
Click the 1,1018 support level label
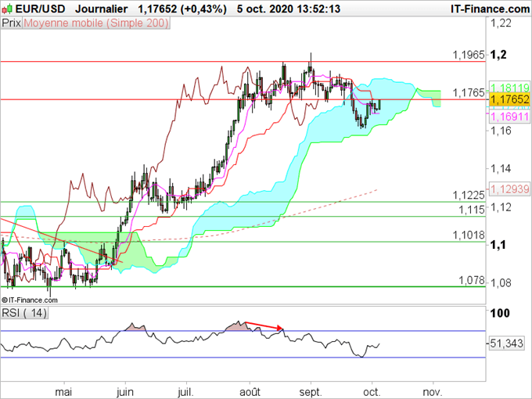point(469,235)
